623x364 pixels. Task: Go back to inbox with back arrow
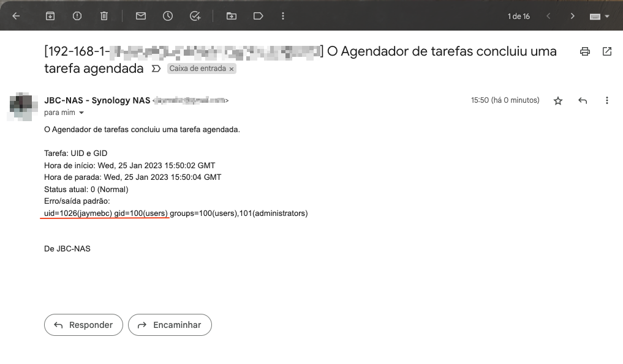point(16,16)
